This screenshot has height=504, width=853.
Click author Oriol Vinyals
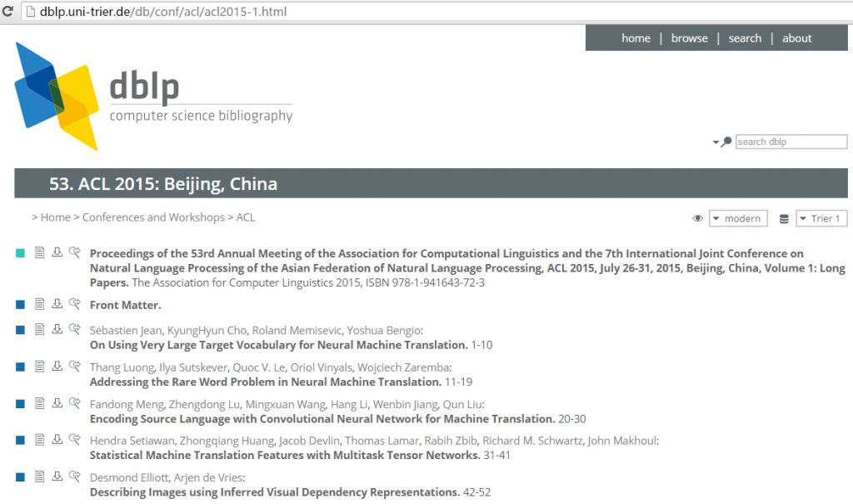click(x=321, y=367)
